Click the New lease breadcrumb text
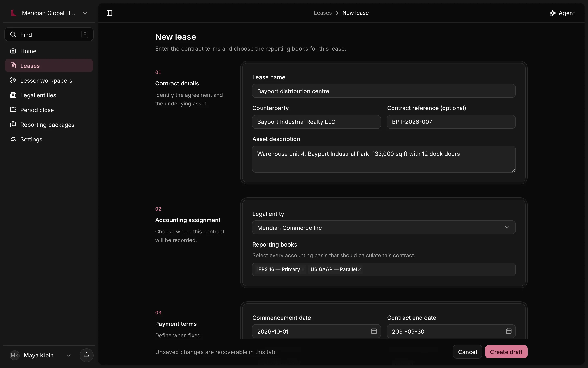Viewport: 588px width, 368px height. 355,13
